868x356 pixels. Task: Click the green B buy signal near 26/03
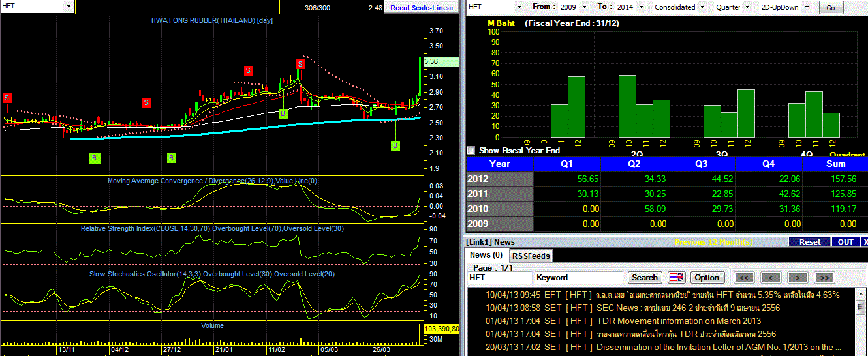(395, 145)
